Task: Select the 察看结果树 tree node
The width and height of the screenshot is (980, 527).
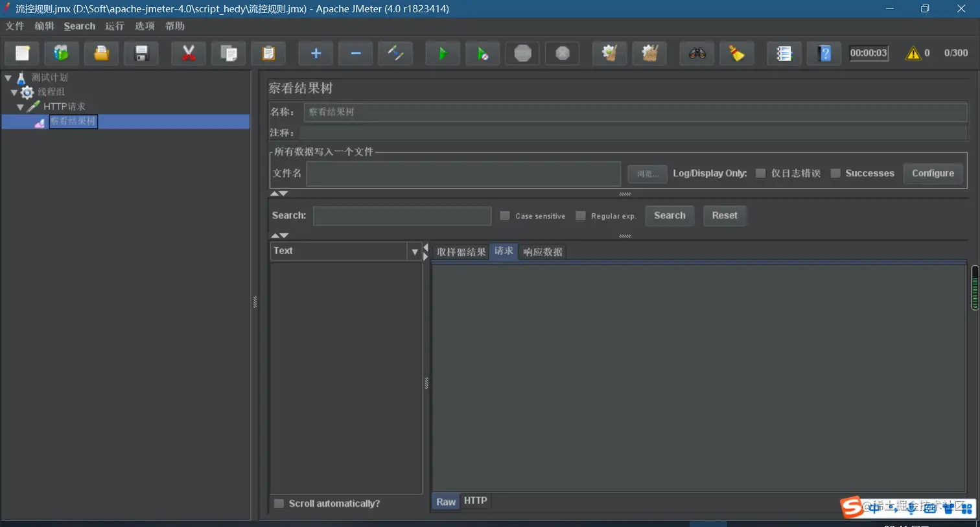Action: (x=73, y=121)
